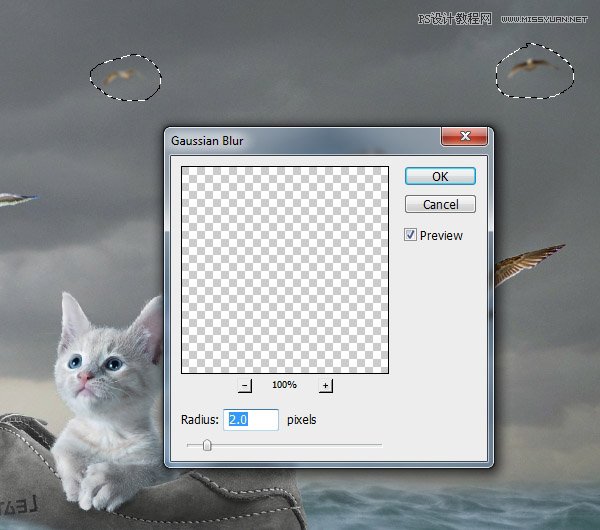The width and height of the screenshot is (600, 530).
Task: Click inside the checkerboard preview area
Action: click(284, 270)
